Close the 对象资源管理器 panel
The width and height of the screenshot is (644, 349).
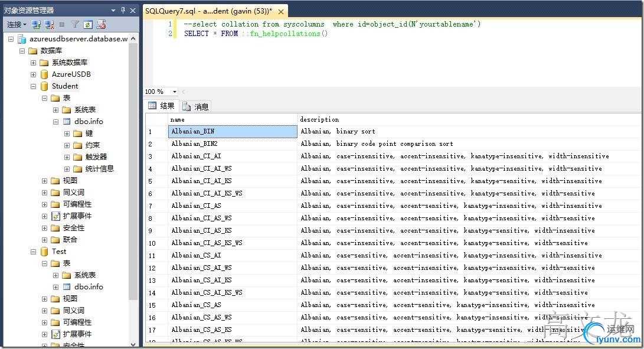(133, 10)
